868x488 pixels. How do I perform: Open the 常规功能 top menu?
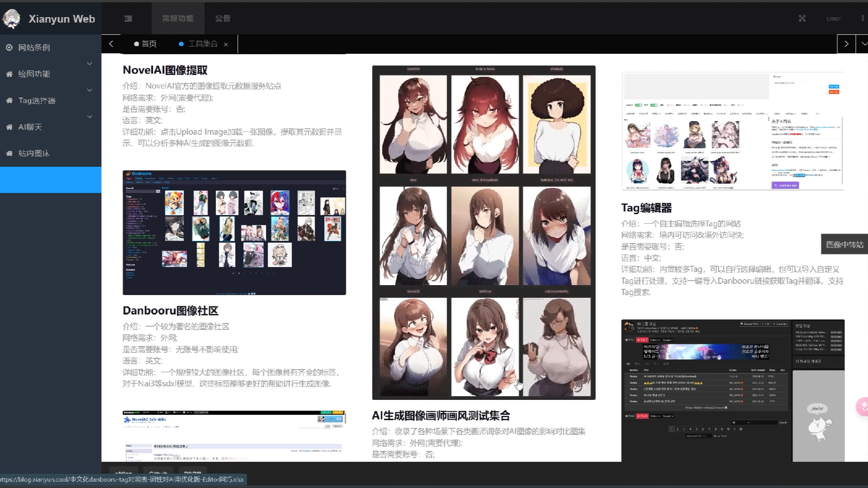(x=178, y=19)
